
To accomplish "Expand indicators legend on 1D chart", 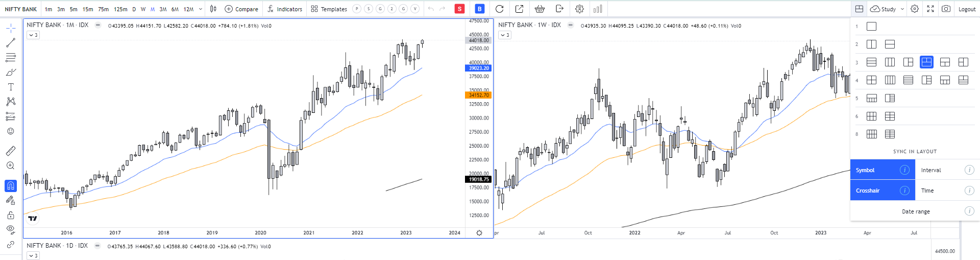I will pyautogui.click(x=33, y=255).
